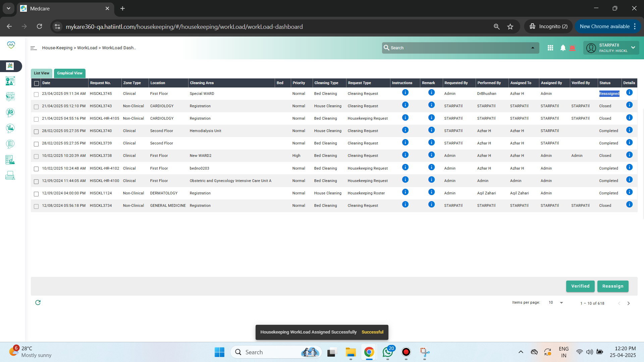Image resolution: width=644 pixels, height=362 pixels.
Task: Switch to Graphical View tab
Action: 70,73
